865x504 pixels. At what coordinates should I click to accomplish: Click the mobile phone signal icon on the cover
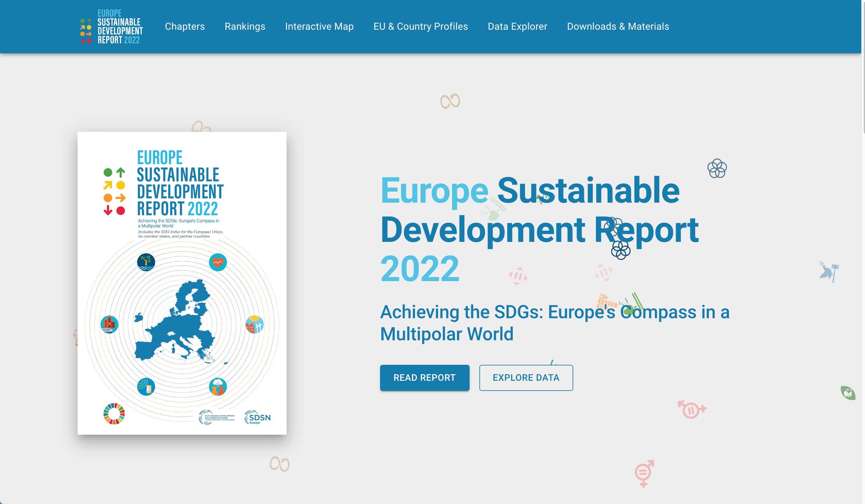pyautogui.click(x=146, y=387)
